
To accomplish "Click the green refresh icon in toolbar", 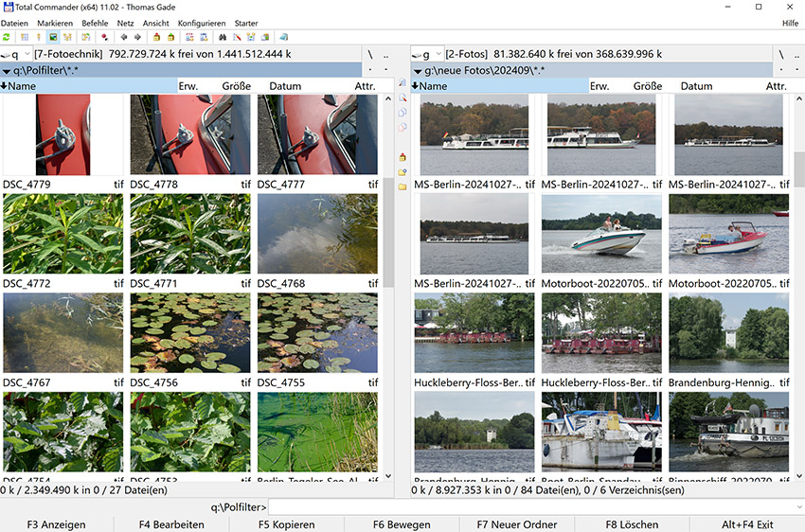I will (x=7, y=37).
